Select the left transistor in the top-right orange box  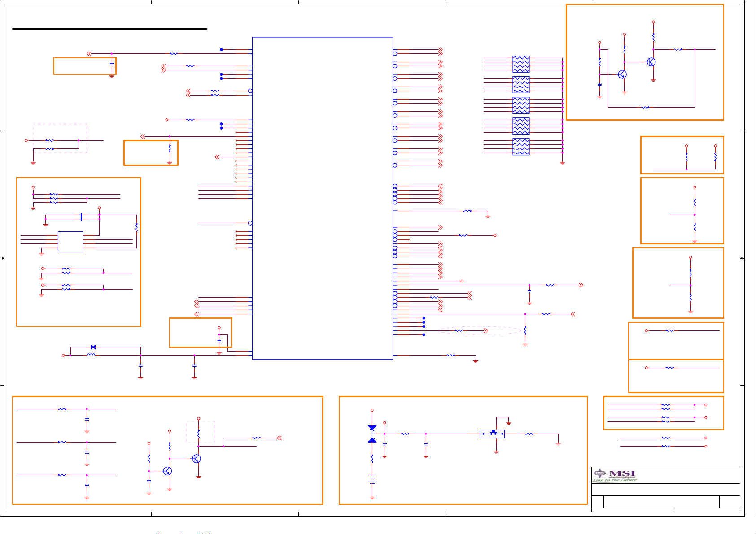pos(622,74)
